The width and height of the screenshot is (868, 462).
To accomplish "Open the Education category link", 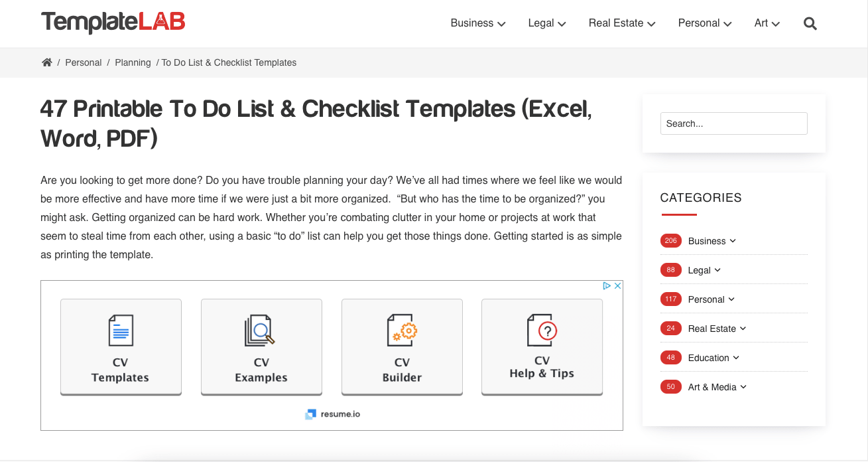I will click(x=709, y=358).
